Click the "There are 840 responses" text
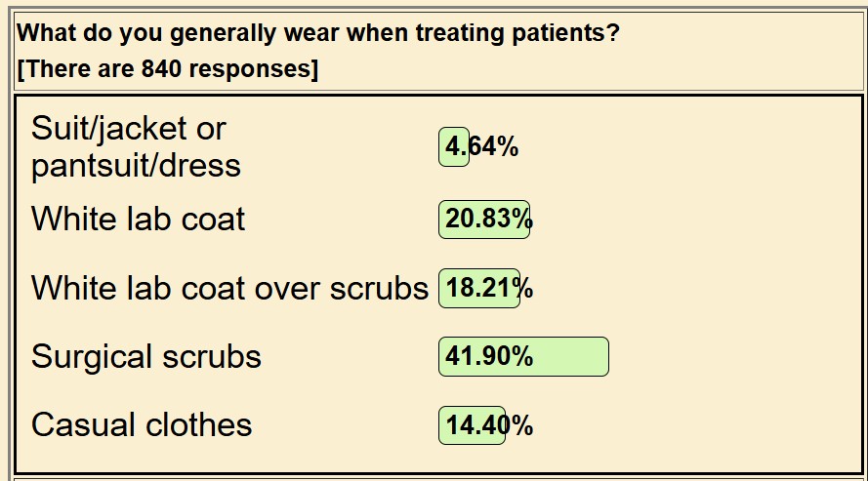 [x=167, y=70]
